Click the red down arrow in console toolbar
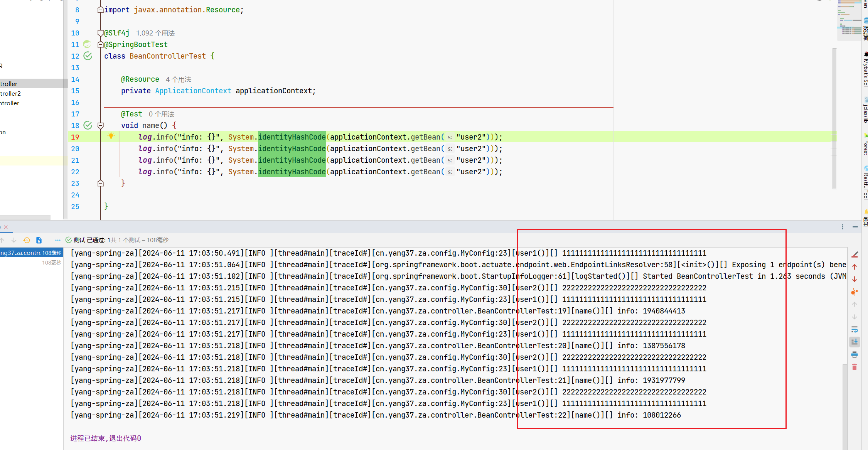The image size is (868, 450). [x=855, y=279]
